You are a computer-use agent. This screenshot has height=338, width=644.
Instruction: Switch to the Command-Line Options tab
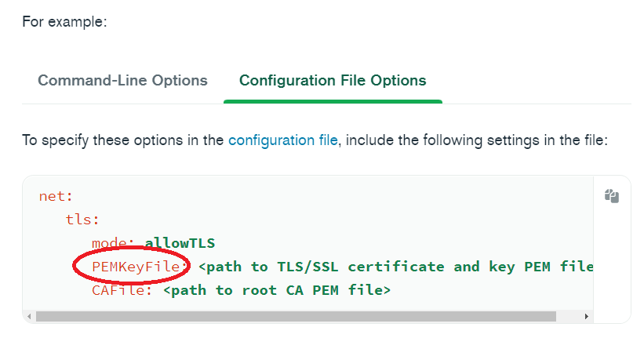[x=122, y=81]
